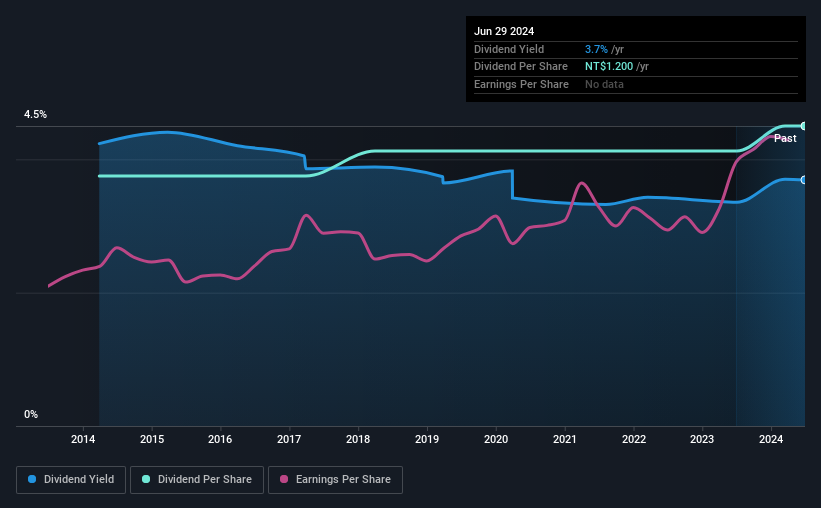Click the 2020 year label
821x508 pixels.
click(496, 439)
